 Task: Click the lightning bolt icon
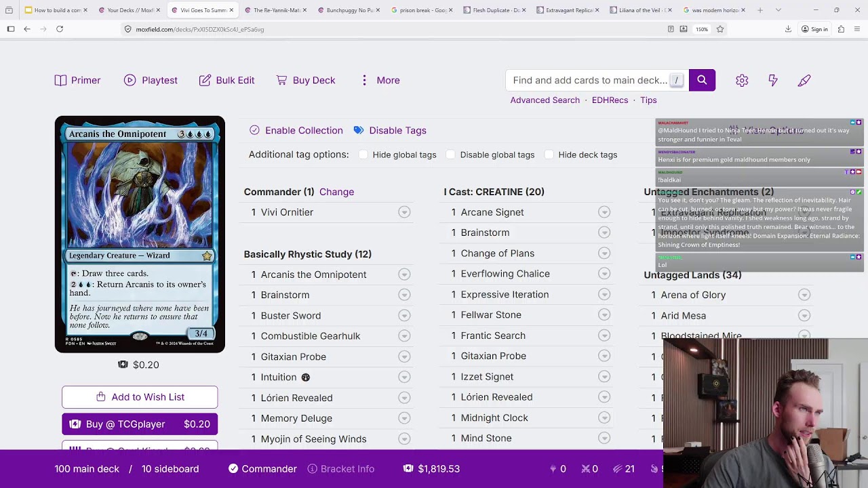(x=773, y=80)
